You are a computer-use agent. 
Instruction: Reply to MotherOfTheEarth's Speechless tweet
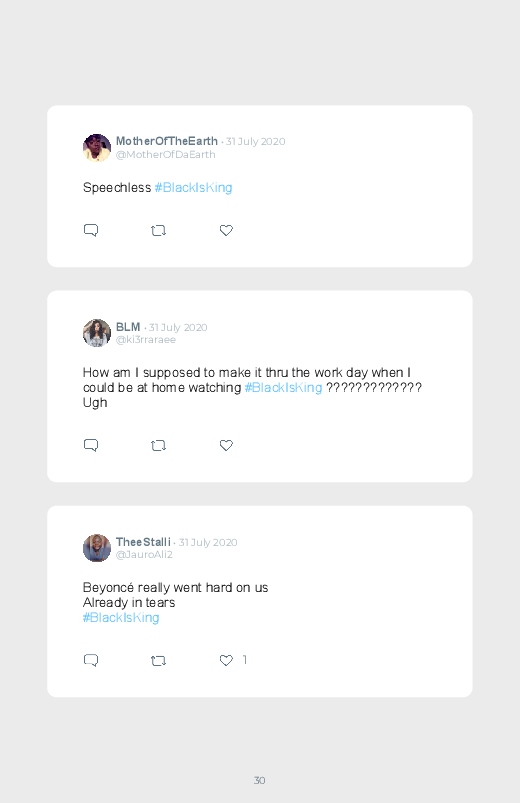91,230
